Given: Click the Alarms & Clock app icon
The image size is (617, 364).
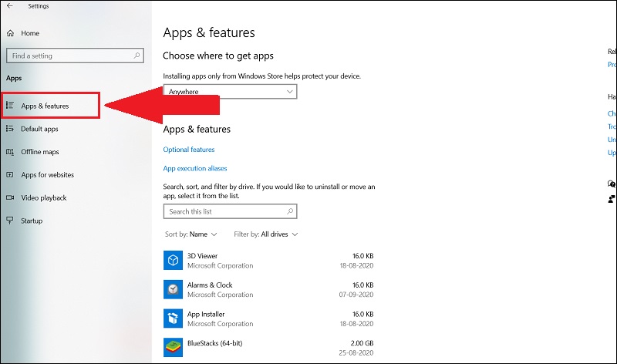Looking at the screenshot, I should (x=173, y=289).
